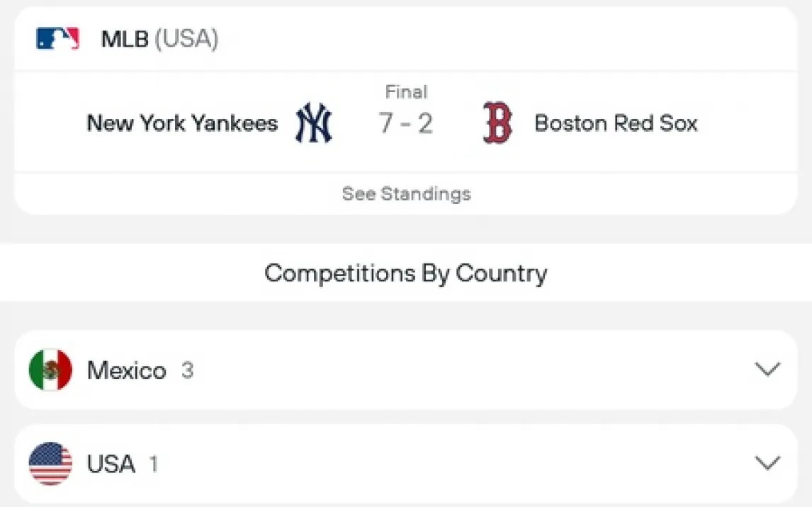Click the USA flag icon

(50, 464)
